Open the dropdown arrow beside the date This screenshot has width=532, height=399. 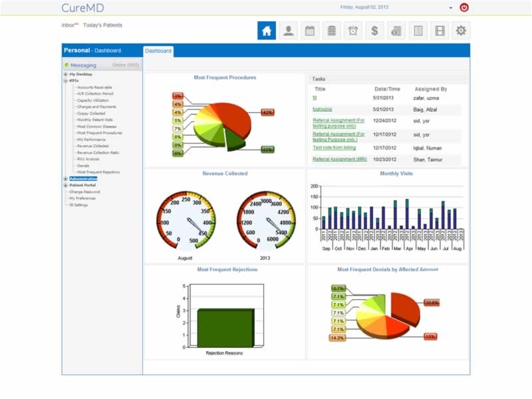(x=450, y=8)
